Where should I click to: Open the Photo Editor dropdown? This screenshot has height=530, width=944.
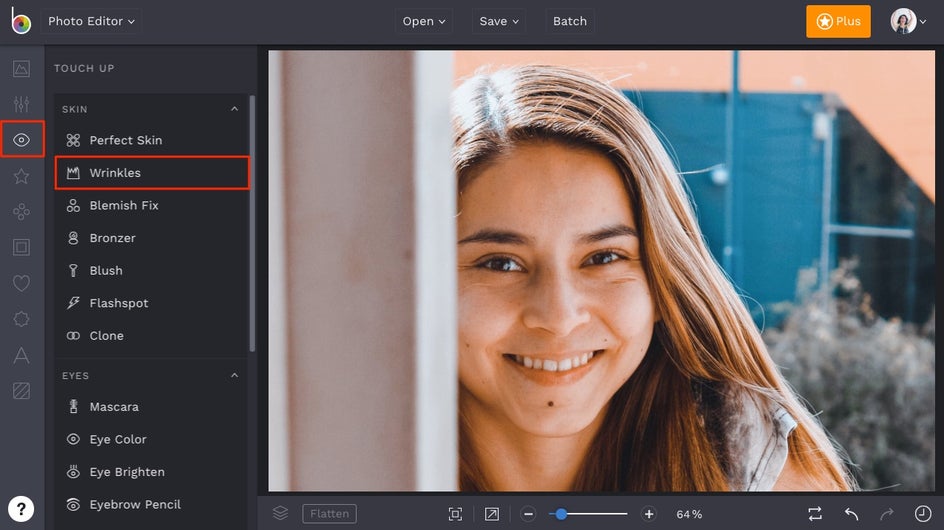[92, 21]
